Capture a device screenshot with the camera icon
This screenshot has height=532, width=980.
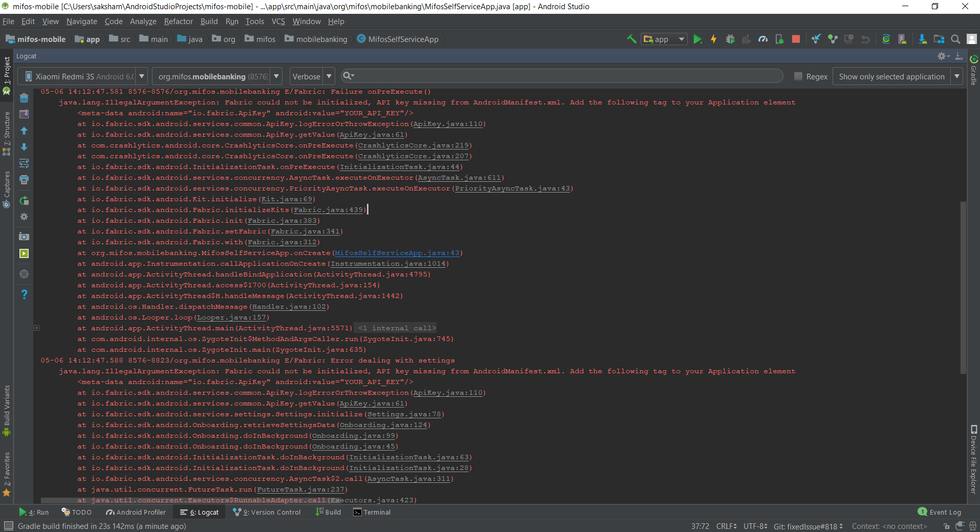[24, 236]
